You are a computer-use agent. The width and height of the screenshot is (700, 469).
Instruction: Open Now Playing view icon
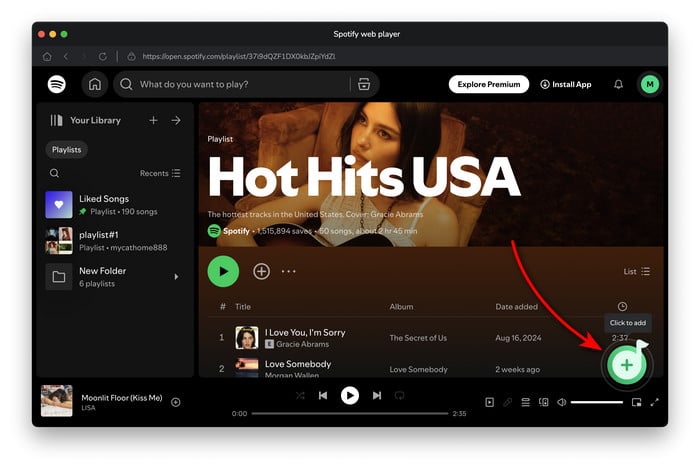[490, 403]
